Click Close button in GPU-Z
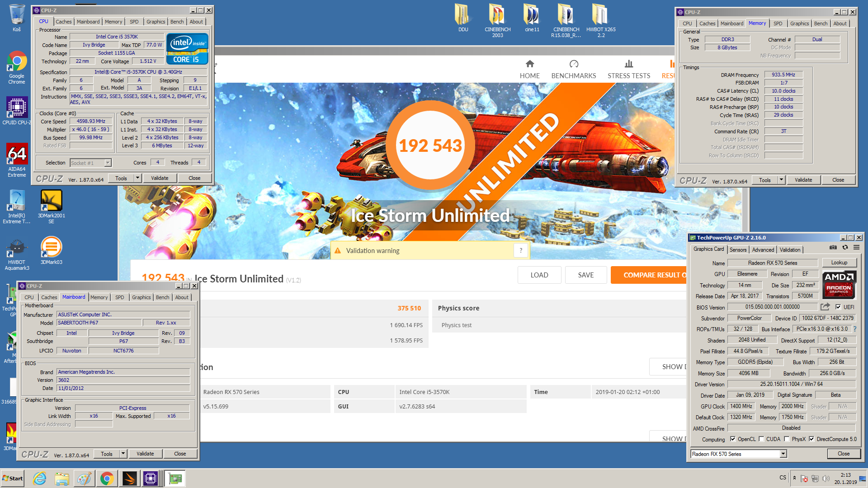The height and width of the screenshot is (488, 868). [x=844, y=454]
